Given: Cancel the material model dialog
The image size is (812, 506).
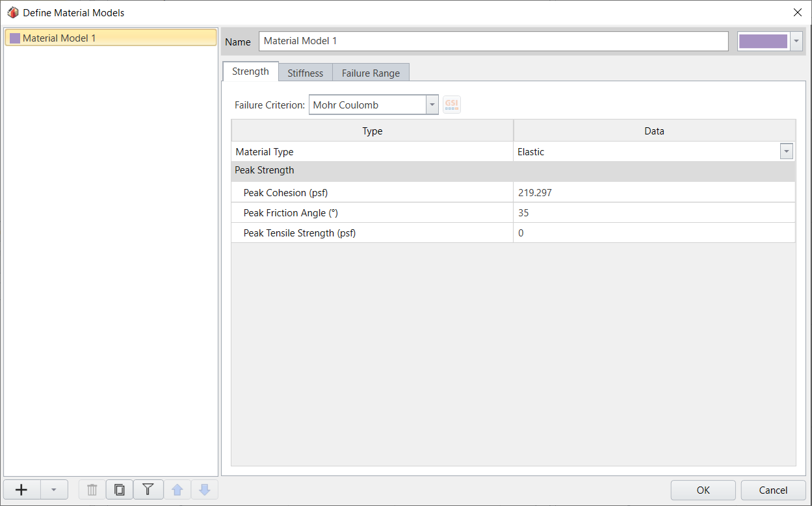Looking at the screenshot, I should 772,490.
